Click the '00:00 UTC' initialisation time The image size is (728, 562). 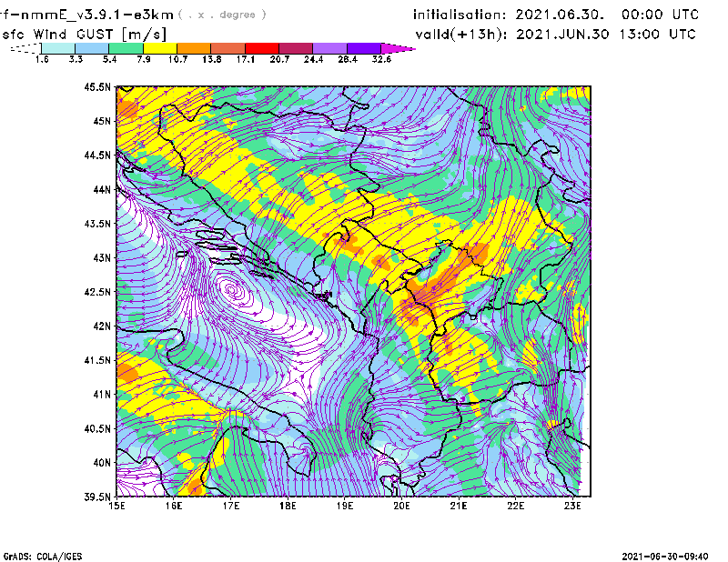pos(661,15)
